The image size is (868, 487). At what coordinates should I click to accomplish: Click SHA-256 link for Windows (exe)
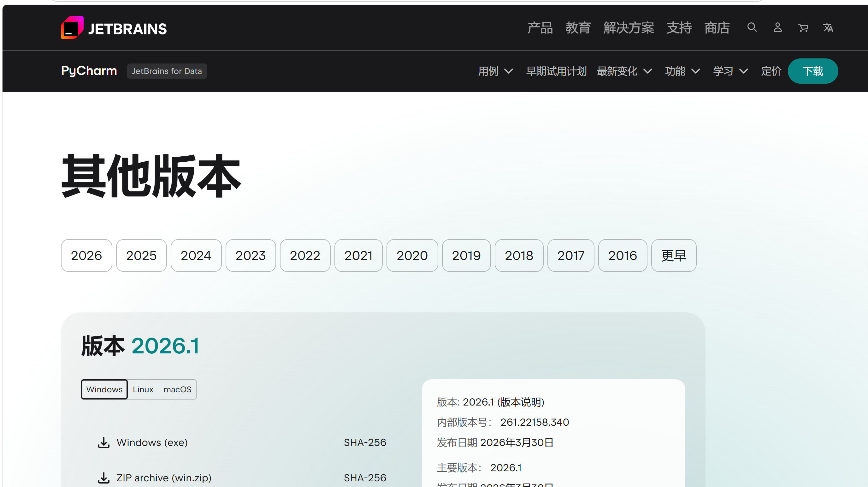[x=365, y=442]
